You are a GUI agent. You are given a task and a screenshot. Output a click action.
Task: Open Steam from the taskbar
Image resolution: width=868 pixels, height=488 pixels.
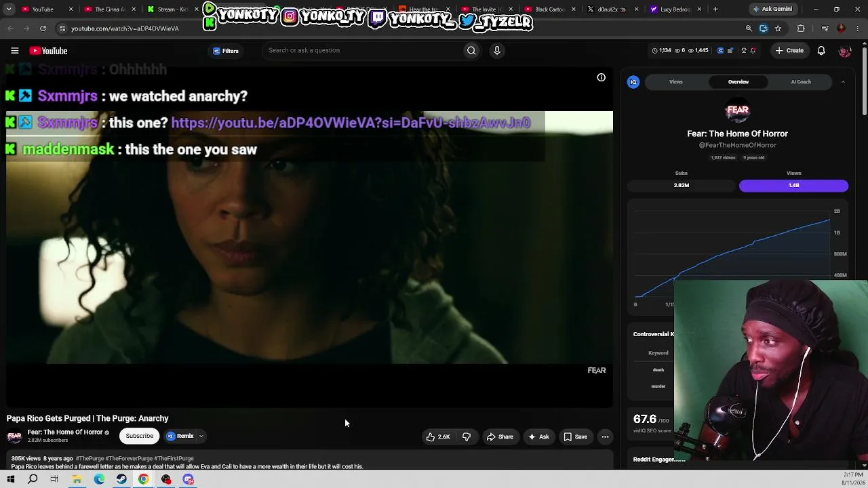121,480
